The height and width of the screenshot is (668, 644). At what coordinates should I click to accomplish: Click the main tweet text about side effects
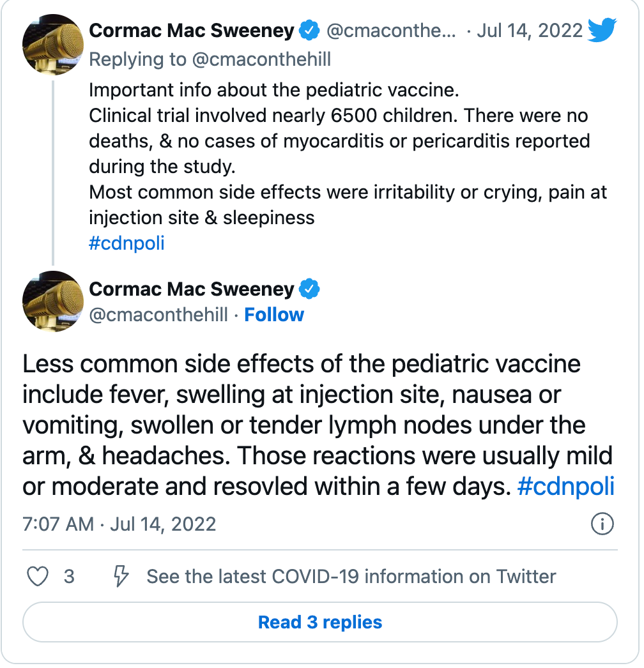click(x=318, y=425)
